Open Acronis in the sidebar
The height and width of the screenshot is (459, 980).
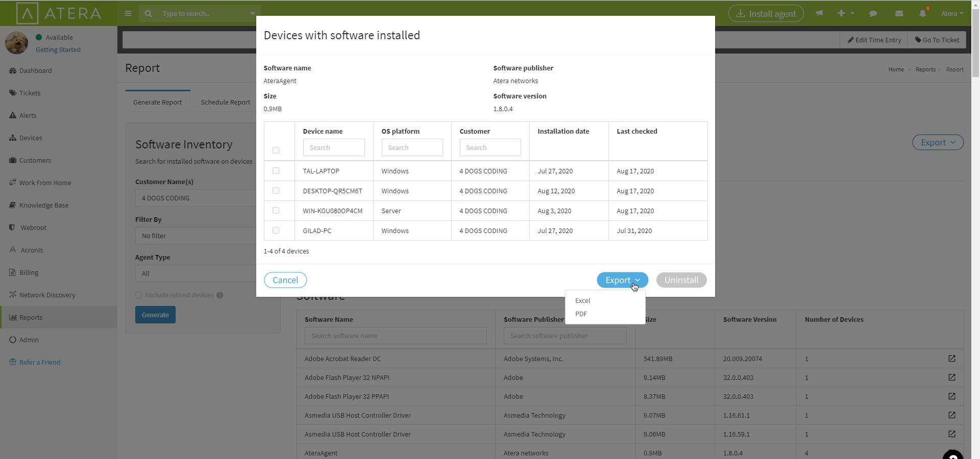click(32, 250)
